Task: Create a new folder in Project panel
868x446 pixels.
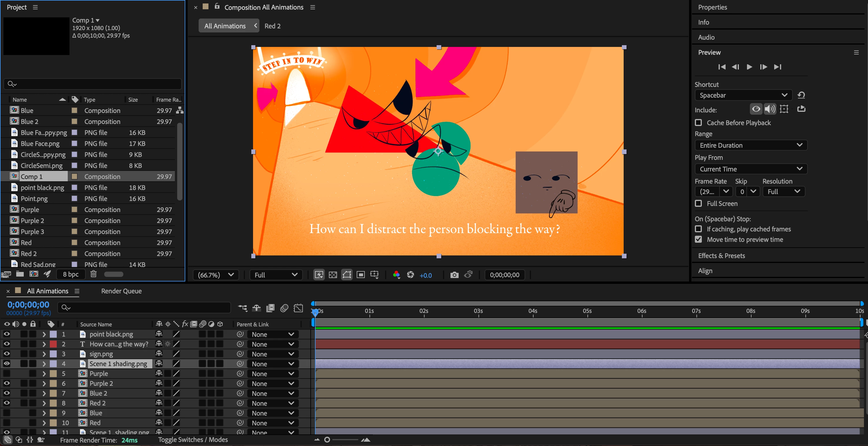Action: click(x=20, y=274)
